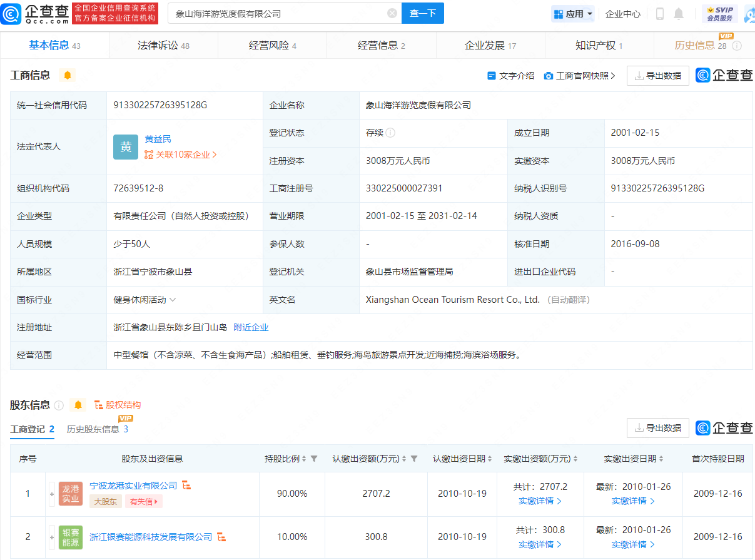
Task: Select the 工商登记 shareholder sub-tab
Action: [x=33, y=429]
